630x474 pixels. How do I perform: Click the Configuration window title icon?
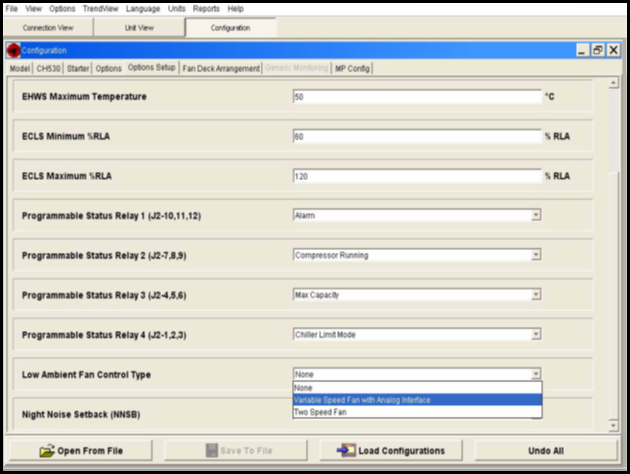13,51
